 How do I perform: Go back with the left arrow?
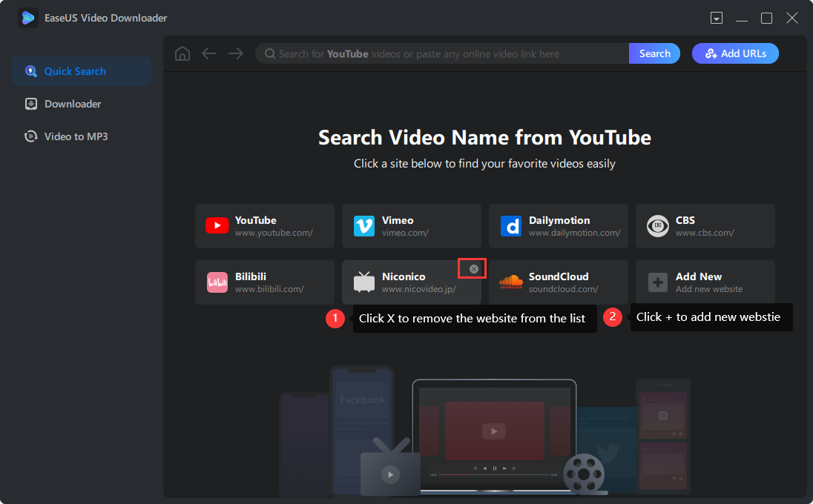pyautogui.click(x=209, y=53)
